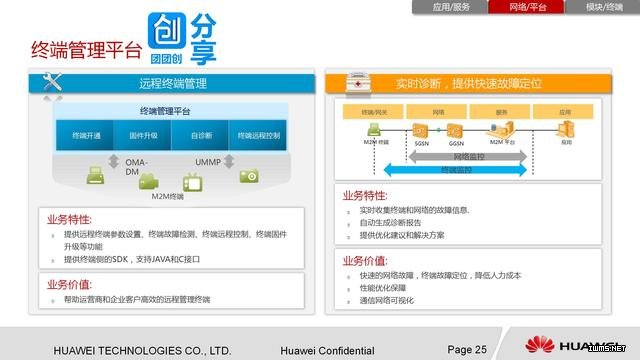Viewport: 640px width, 360px height.
Task: Click the wrench and screwdriver tools icon
Action: click(x=52, y=82)
